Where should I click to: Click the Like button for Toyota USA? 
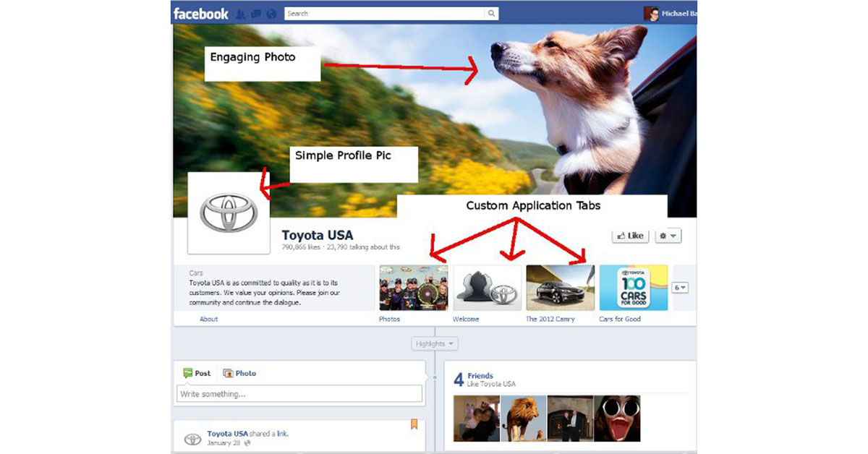coord(629,235)
